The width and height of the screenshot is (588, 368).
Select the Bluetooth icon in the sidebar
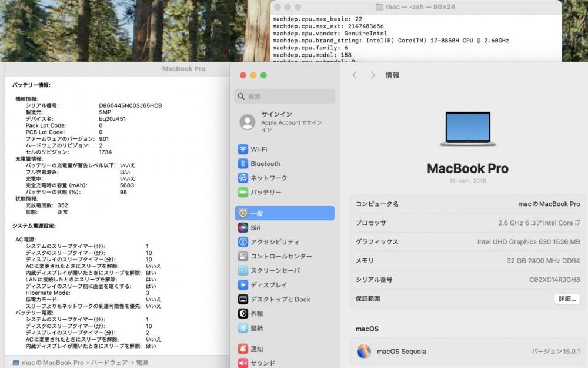tap(243, 164)
